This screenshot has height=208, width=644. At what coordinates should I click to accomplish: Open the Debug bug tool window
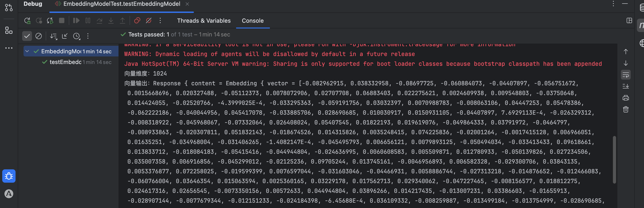[x=9, y=176]
